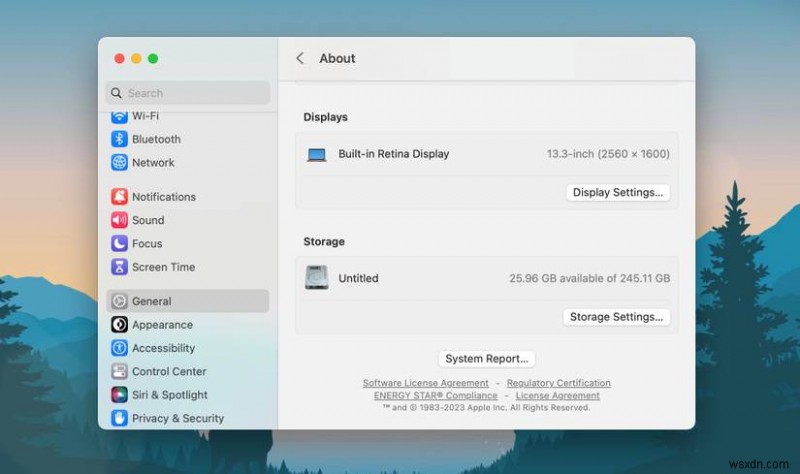Click the Privacy & Security hand icon
This screenshot has width=800, height=474.
pos(119,418)
